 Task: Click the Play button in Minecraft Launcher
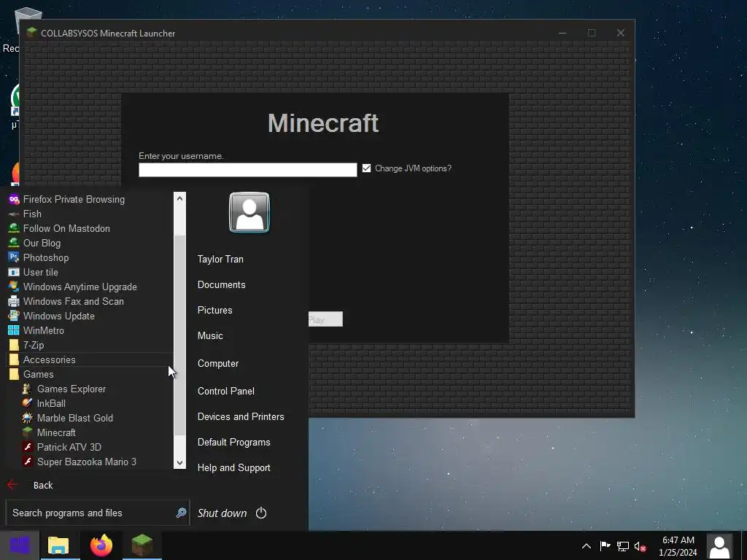pos(325,319)
